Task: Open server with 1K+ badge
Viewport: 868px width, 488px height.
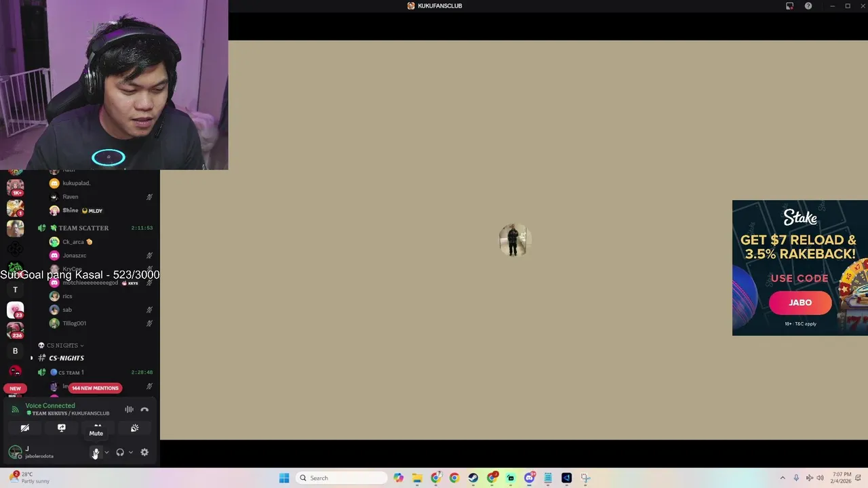Action: click(15, 187)
